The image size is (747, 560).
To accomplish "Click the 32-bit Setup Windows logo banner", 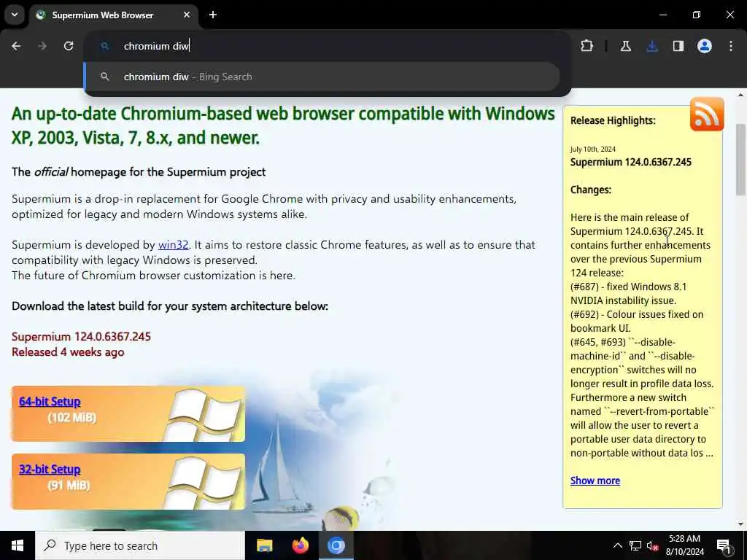I will coord(128,481).
